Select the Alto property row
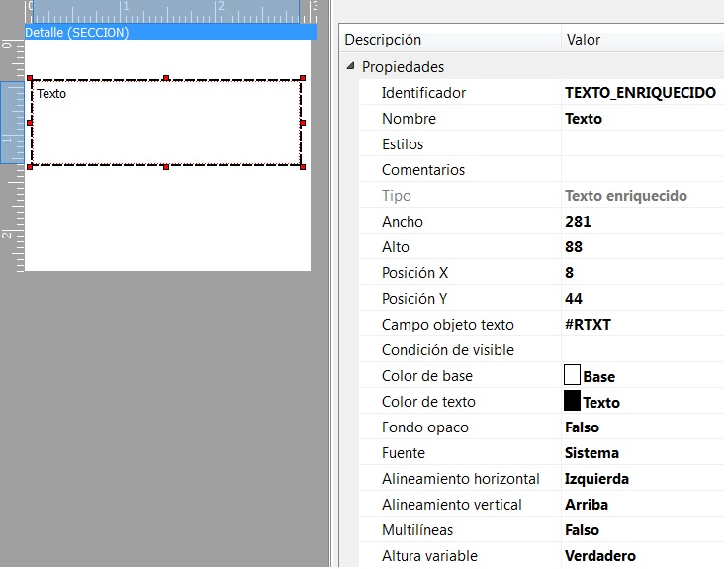The height and width of the screenshot is (569, 728). (541, 246)
